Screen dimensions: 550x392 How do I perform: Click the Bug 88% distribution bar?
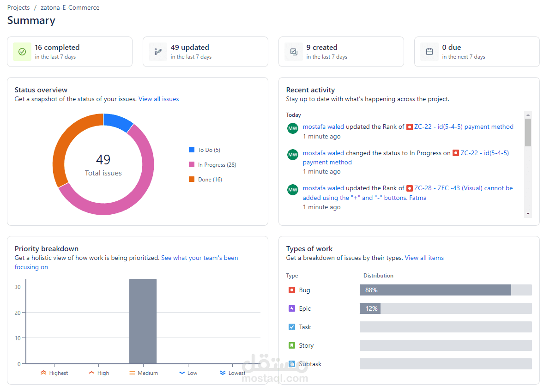435,290
